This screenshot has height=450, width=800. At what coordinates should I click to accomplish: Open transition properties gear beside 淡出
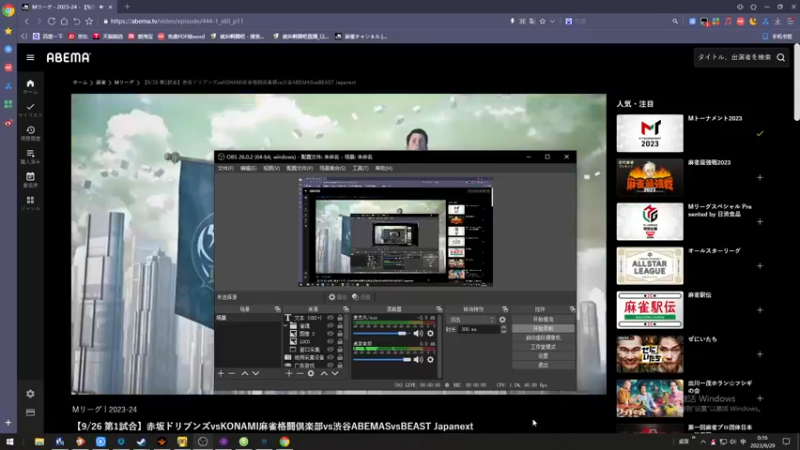pyautogui.click(x=503, y=319)
